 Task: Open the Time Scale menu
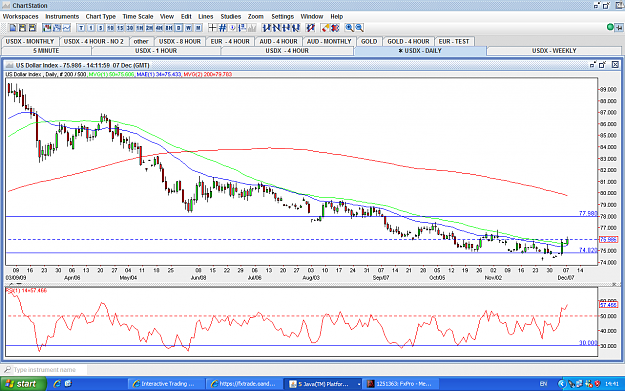point(138,16)
